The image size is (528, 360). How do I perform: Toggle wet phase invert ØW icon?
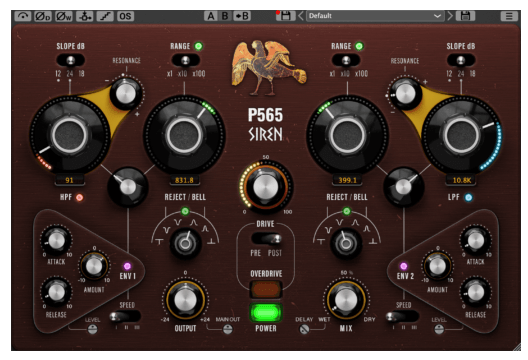tap(63, 16)
